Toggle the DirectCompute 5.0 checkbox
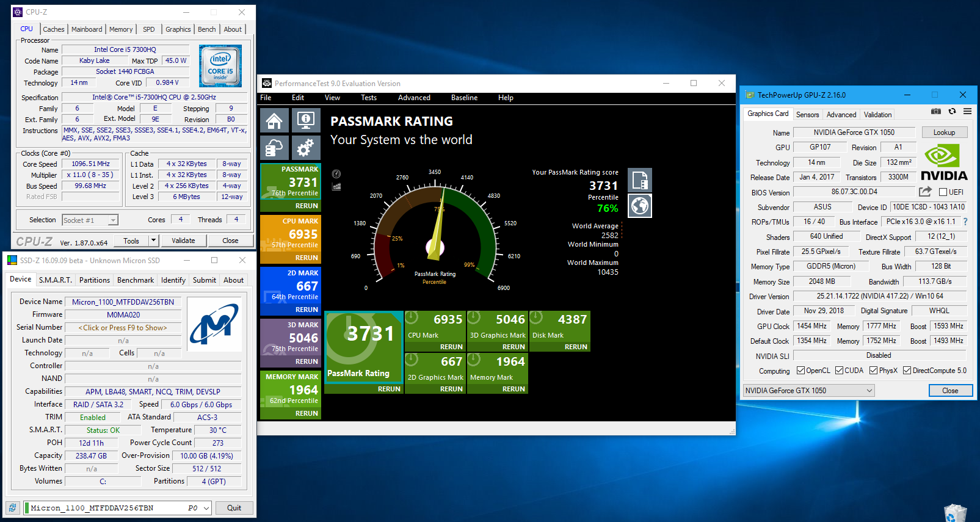Viewport: 980px width, 522px height. click(907, 371)
